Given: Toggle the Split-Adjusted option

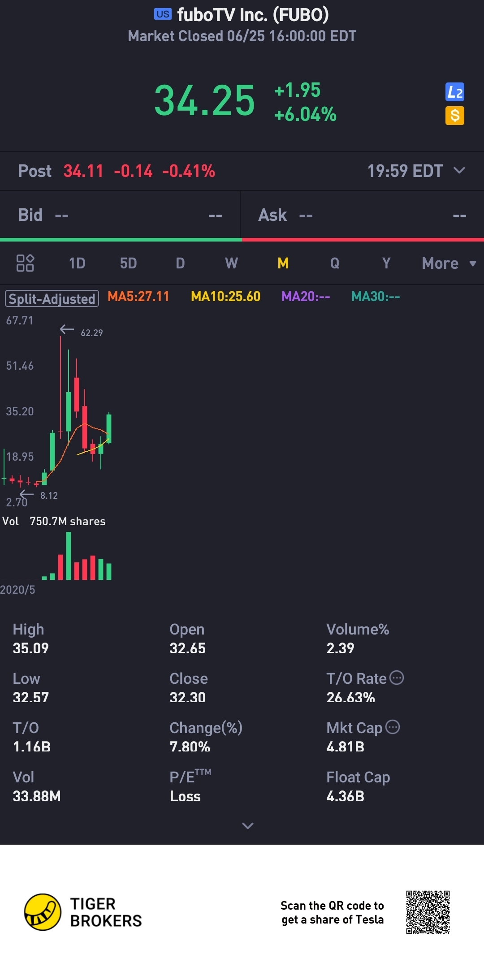Looking at the screenshot, I should [52, 298].
